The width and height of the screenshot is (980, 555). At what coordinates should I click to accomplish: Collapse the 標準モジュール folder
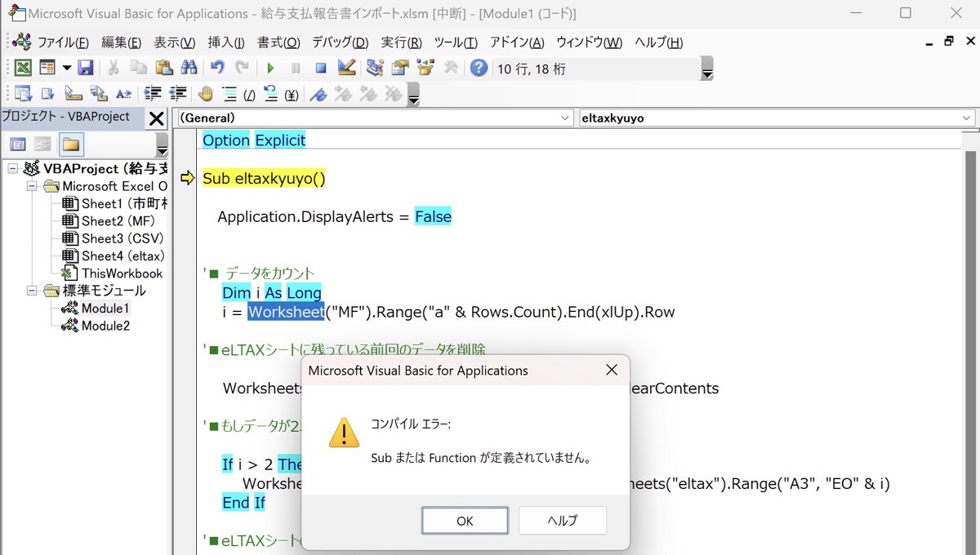32,291
